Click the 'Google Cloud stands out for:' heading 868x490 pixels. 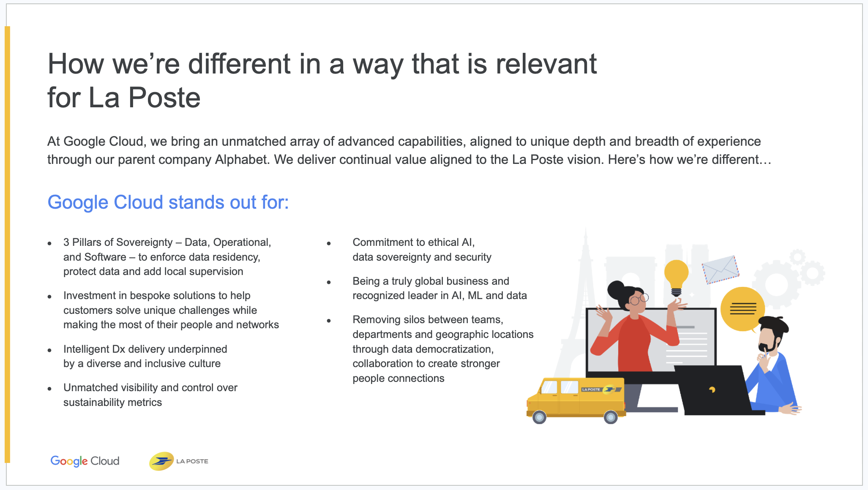pos(168,202)
